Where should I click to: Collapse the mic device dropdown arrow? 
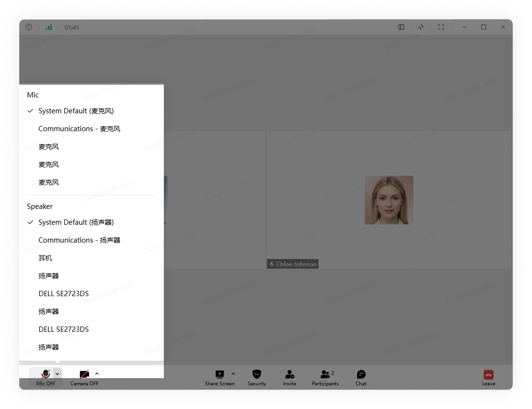click(57, 374)
